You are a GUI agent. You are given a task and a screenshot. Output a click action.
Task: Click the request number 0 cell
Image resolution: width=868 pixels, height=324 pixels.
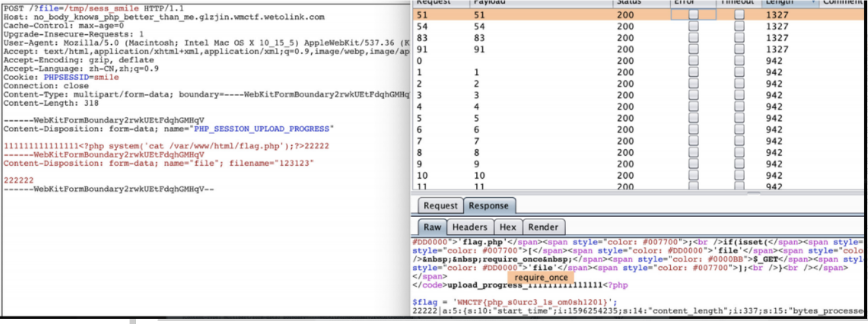tap(420, 60)
